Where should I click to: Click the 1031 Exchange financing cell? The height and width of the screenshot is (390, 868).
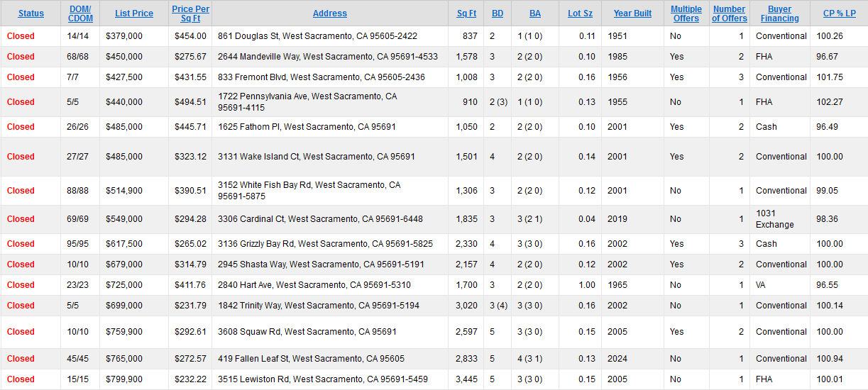point(775,219)
